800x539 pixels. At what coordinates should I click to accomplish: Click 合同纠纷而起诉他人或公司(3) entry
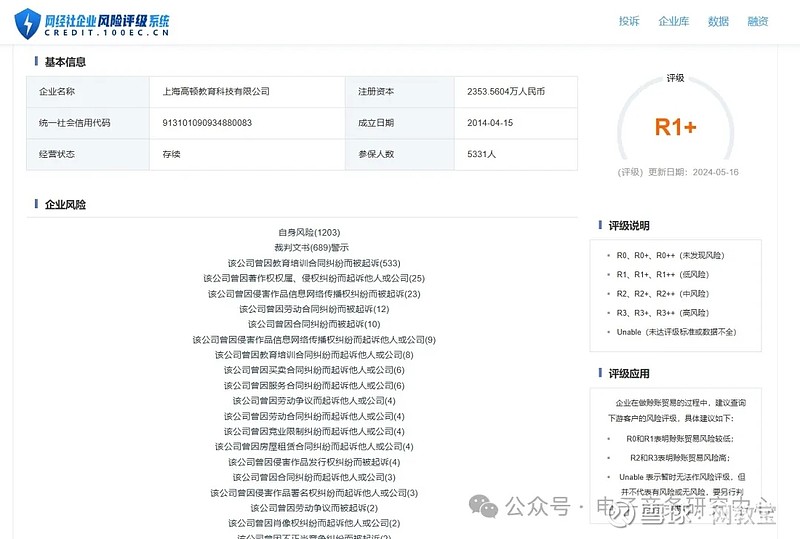[314, 478]
